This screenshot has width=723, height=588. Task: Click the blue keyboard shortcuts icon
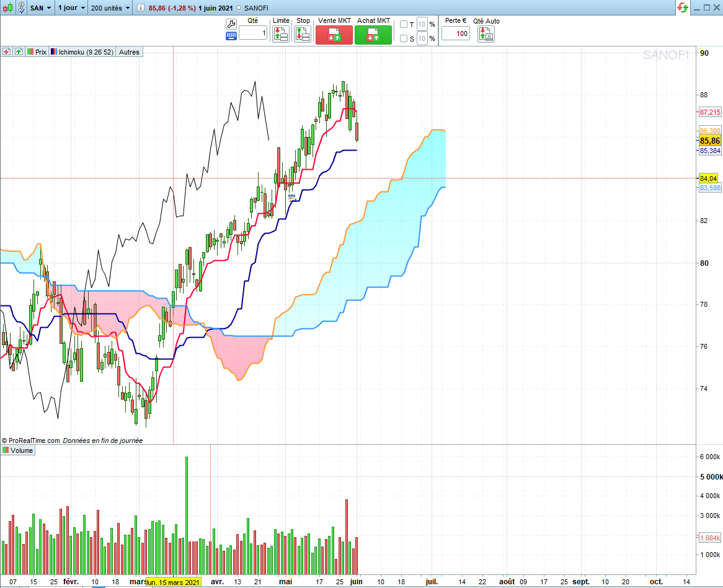pos(231,36)
